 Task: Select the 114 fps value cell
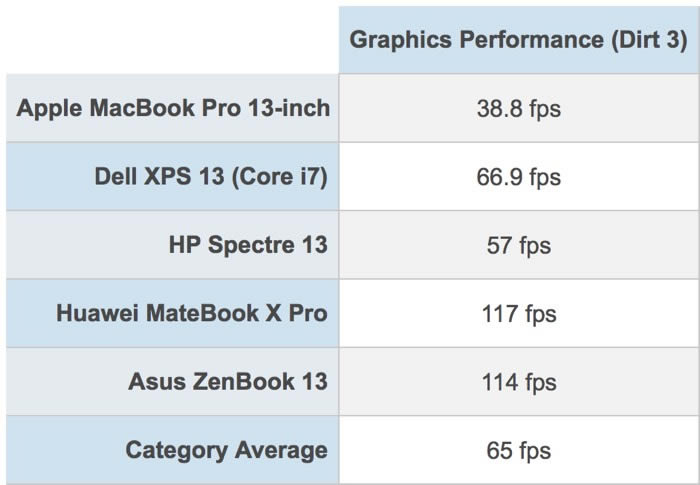point(518,381)
